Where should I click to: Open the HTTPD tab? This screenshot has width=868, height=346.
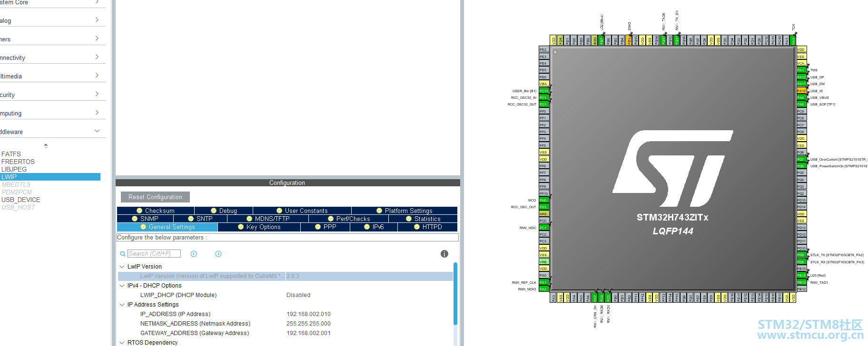pyautogui.click(x=428, y=227)
